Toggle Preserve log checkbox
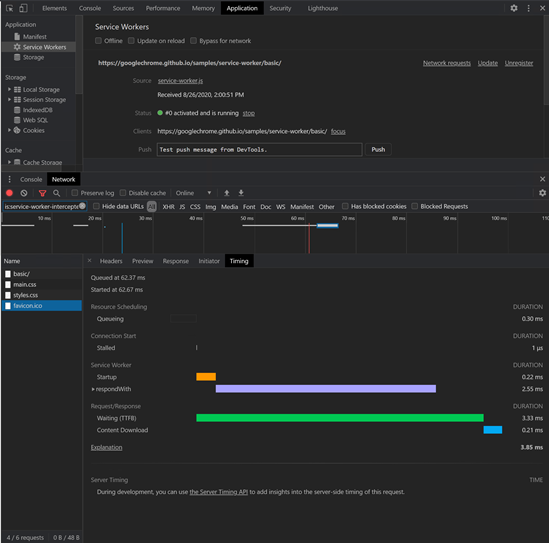 pyautogui.click(x=74, y=193)
